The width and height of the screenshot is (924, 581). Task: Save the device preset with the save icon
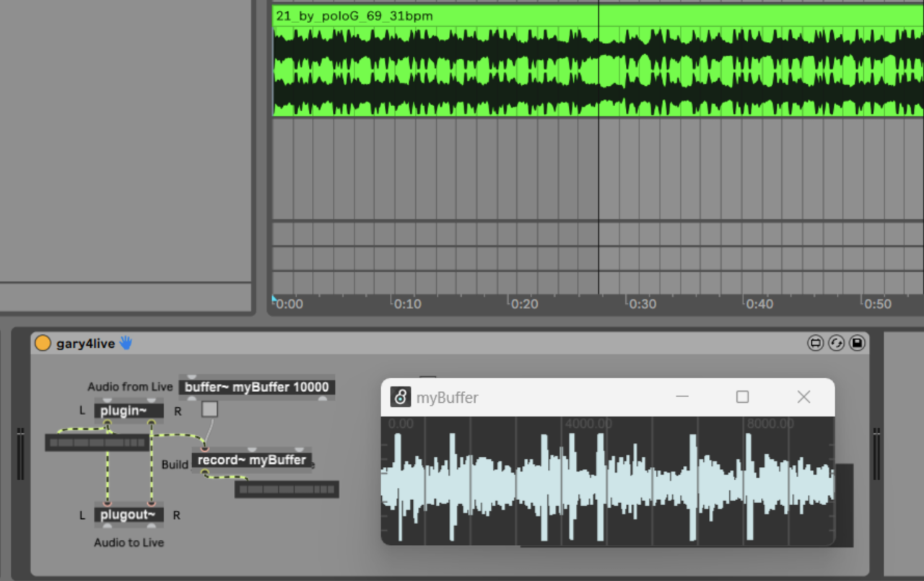click(x=858, y=343)
